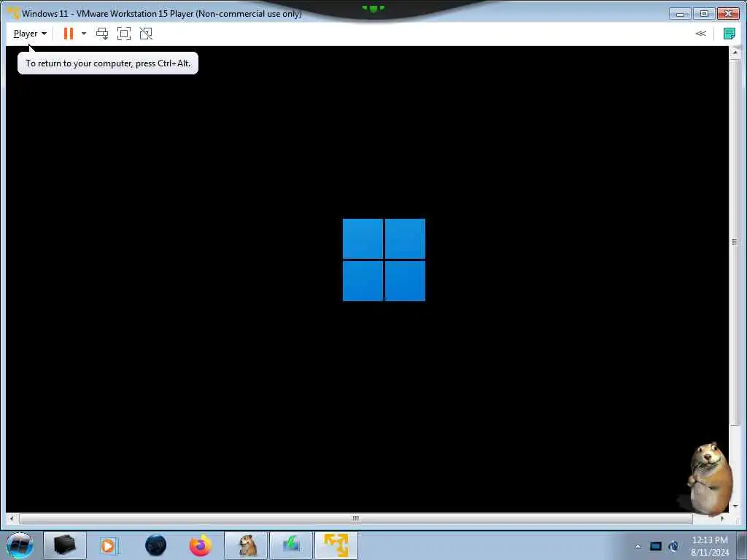
Task: Click the Ctrl+Alt return tooltip
Action: 108,63
